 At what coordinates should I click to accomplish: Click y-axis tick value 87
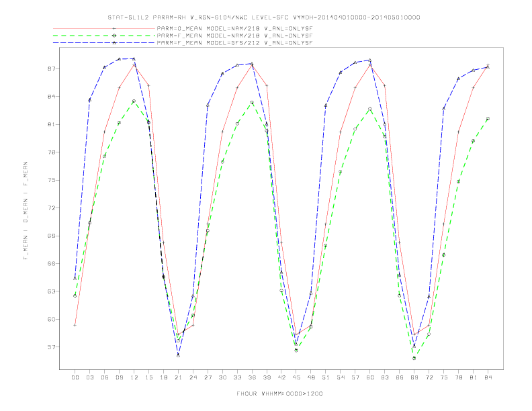pos(51,69)
